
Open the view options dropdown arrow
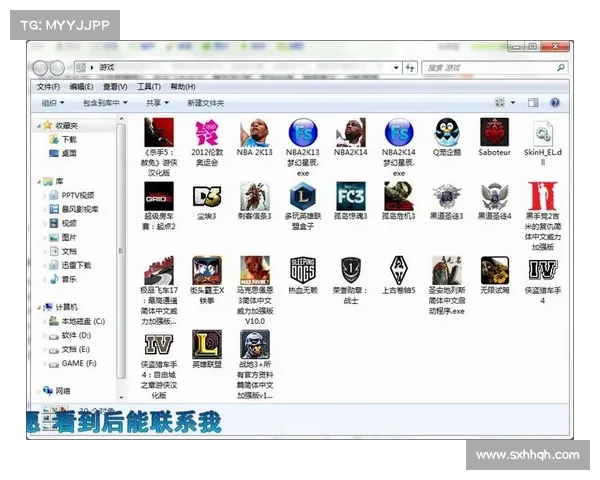tap(513, 103)
